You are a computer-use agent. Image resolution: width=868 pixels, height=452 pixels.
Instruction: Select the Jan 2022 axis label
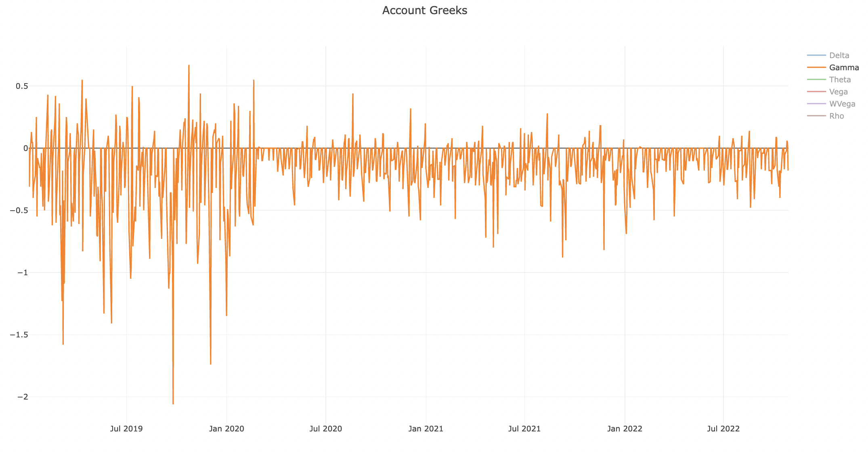click(x=625, y=429)
